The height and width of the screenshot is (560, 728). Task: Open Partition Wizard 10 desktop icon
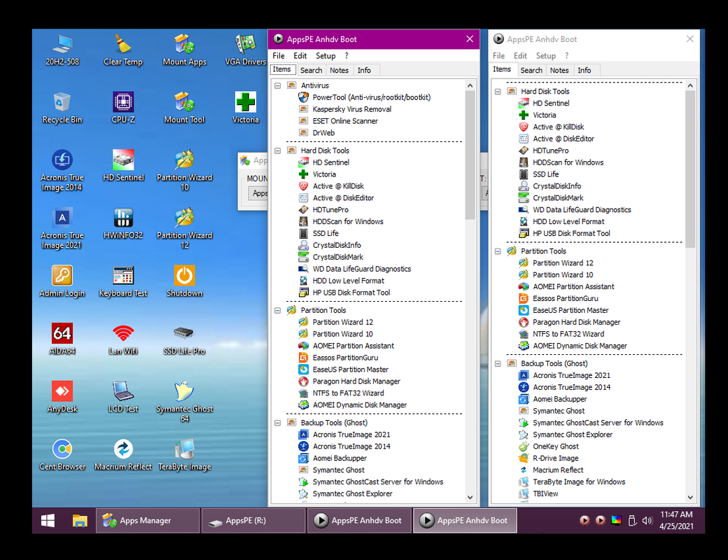pyautogui.click(x=184, y=170)
